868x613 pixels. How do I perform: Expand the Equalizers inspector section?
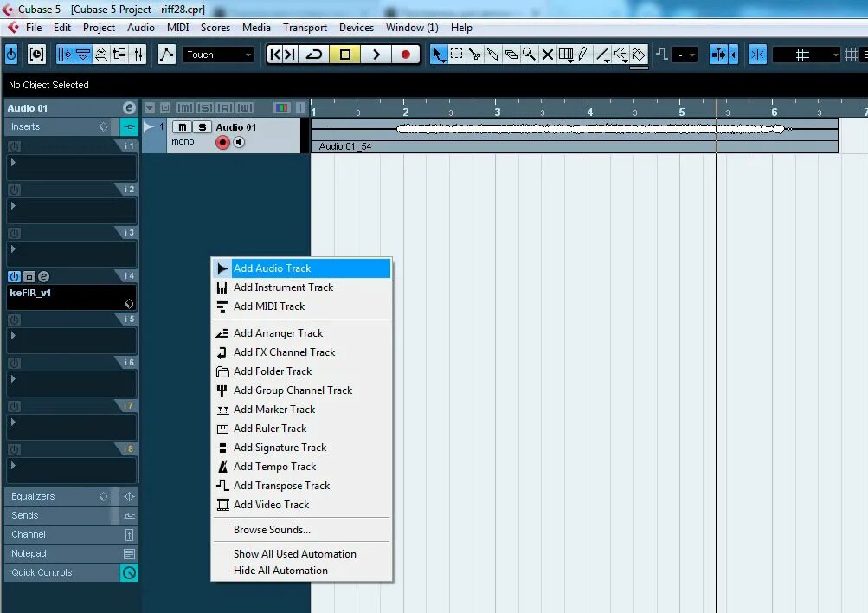tap(72, 496)
